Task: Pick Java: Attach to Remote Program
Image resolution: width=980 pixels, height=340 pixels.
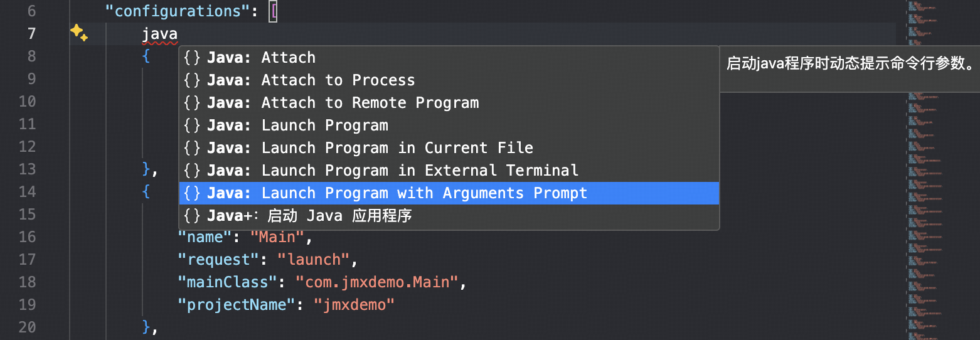Action: click(449, 103)
